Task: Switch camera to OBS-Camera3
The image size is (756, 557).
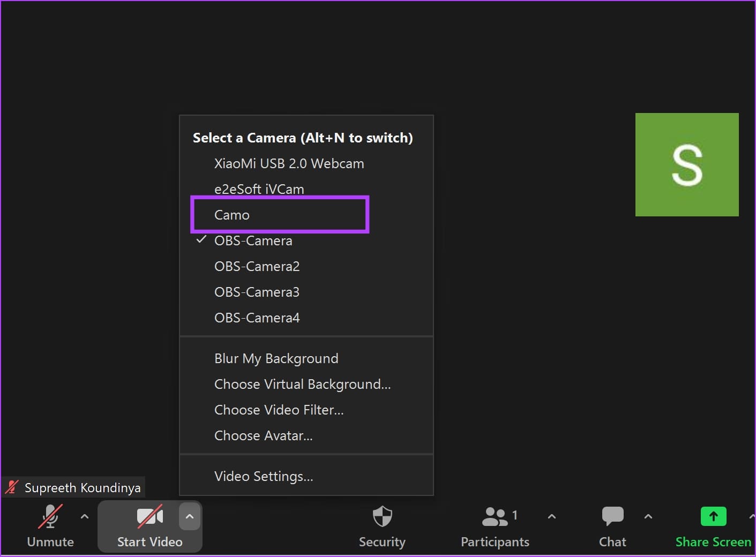Action: [306, 292]
